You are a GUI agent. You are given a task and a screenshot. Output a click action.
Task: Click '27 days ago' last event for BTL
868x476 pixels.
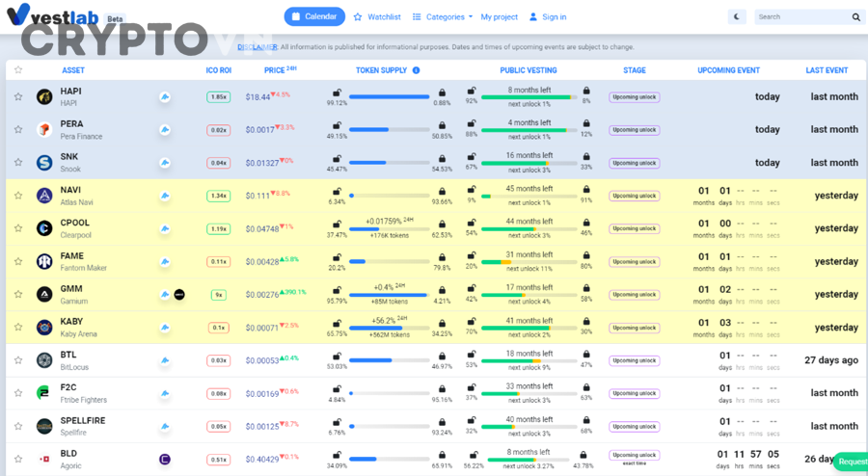pos(831,360)
